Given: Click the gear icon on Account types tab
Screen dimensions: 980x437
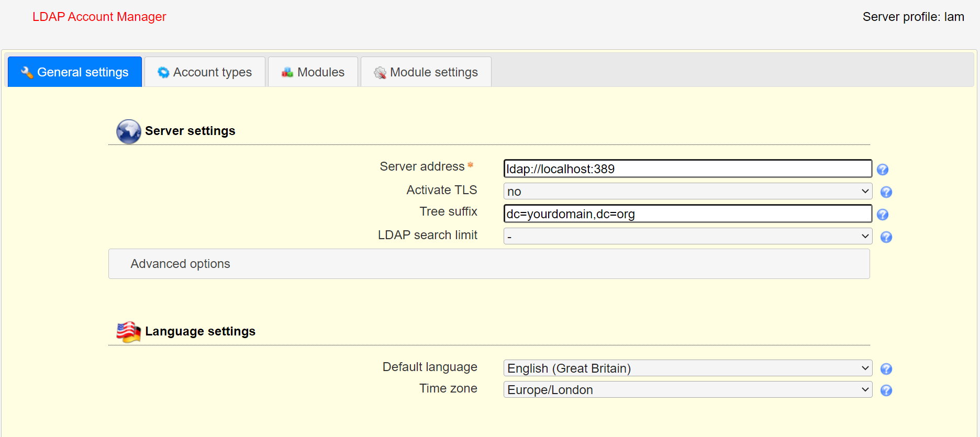Looking at the screenshot, I should coord(163,72).
